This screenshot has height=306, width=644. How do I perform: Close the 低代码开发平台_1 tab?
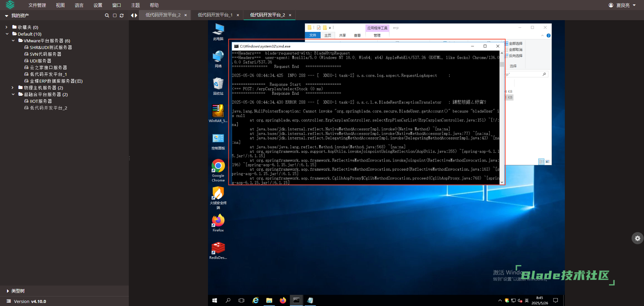coord(238,15)
